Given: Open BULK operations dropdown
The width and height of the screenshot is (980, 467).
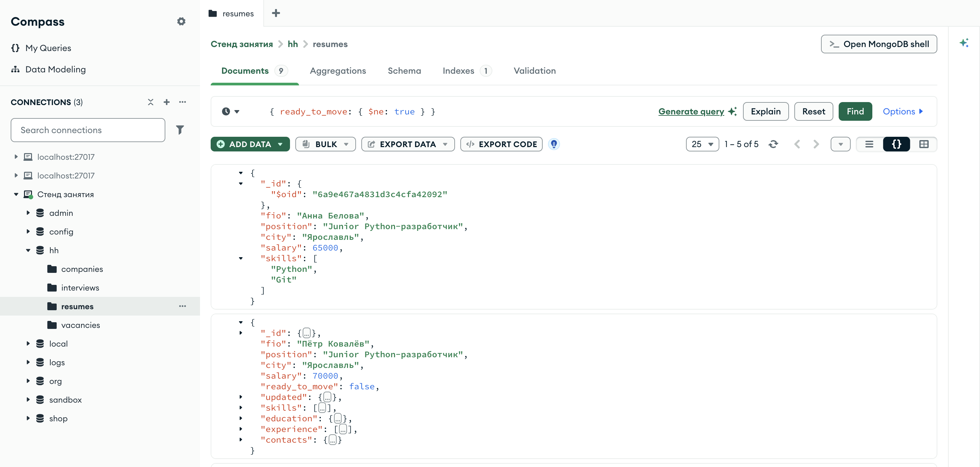Looking at the screenshot, I should tap(326, 144).
